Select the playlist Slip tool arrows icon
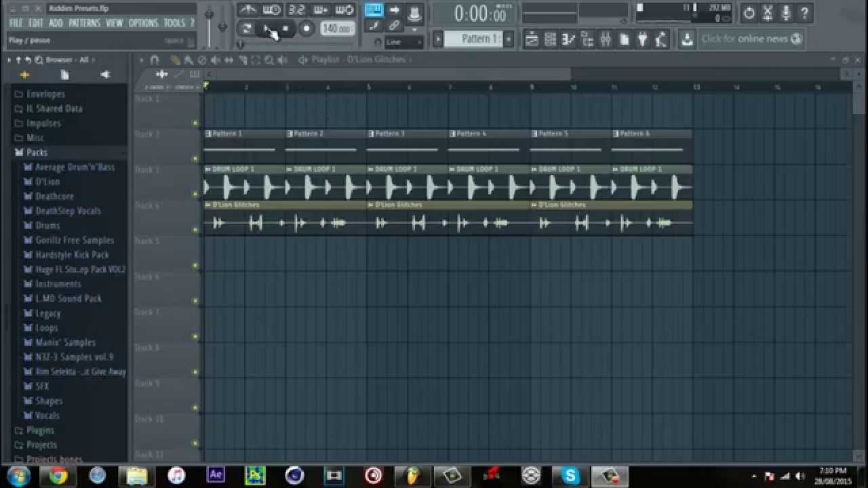The width and height of the screenshot is (868, 488). [229, 60]
